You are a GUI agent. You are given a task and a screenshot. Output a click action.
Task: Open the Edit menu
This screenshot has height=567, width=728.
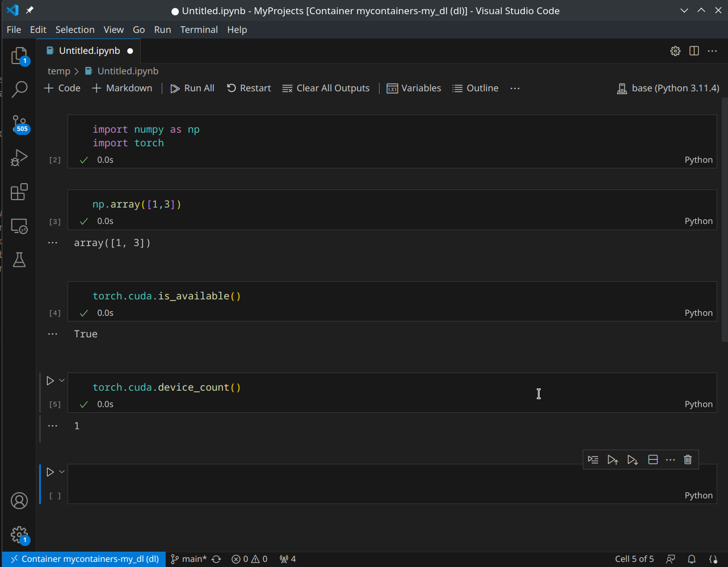tap(38, 29)
